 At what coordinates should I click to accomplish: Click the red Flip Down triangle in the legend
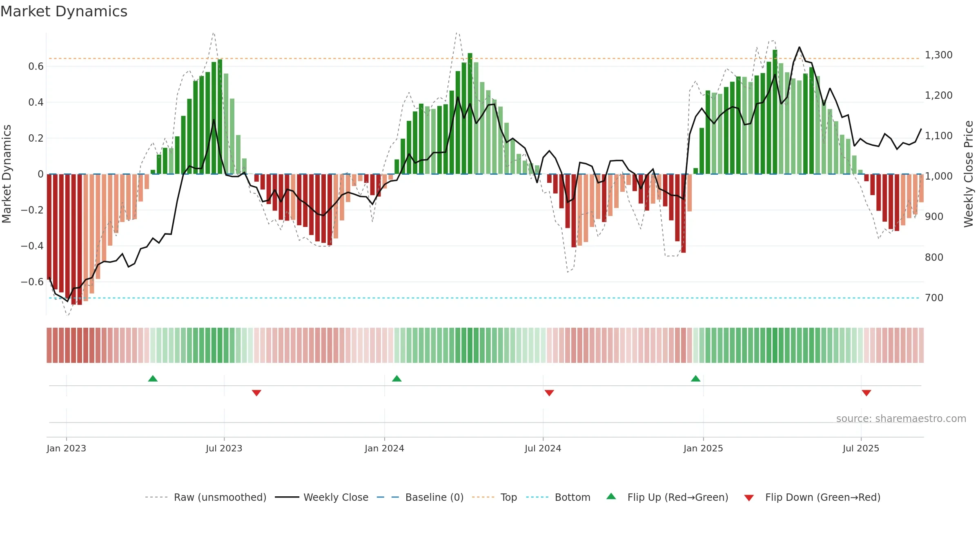pyautogui.click(x=749, y=498)
